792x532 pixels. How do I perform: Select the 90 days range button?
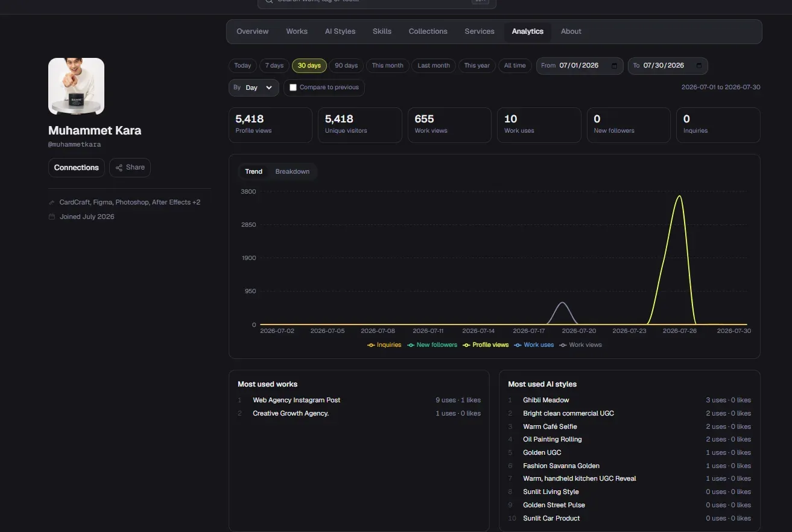pyautogui.click(x=346, y=66)
